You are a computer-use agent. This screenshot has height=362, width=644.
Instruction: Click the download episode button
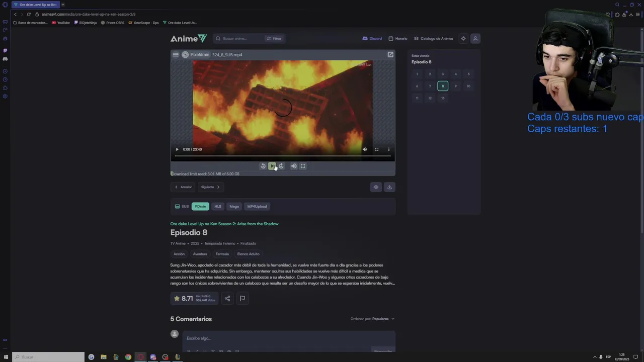click(x=389, y=187)
